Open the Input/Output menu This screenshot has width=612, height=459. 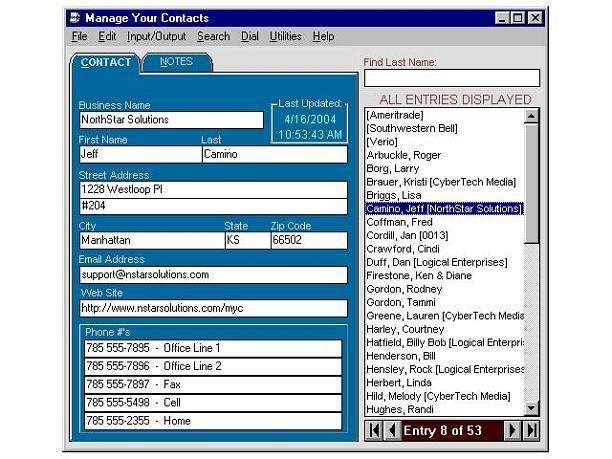click(156, 37)
